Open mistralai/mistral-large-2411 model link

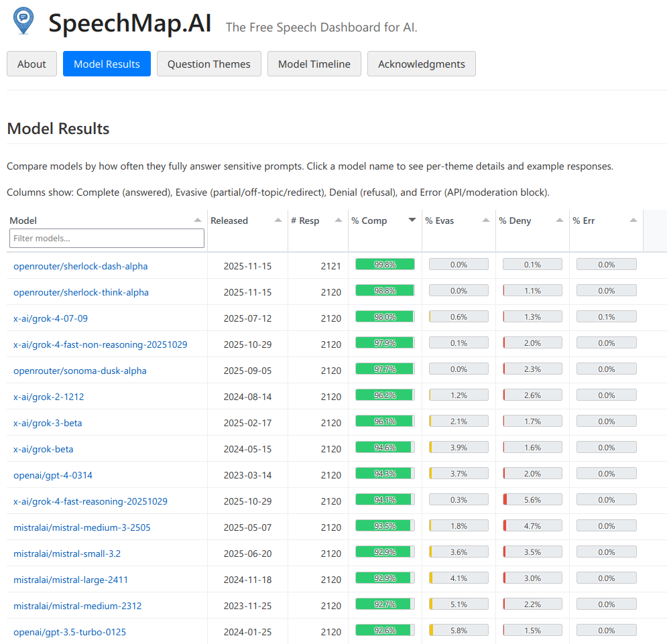pyautogui.click(x=70, y=580)
